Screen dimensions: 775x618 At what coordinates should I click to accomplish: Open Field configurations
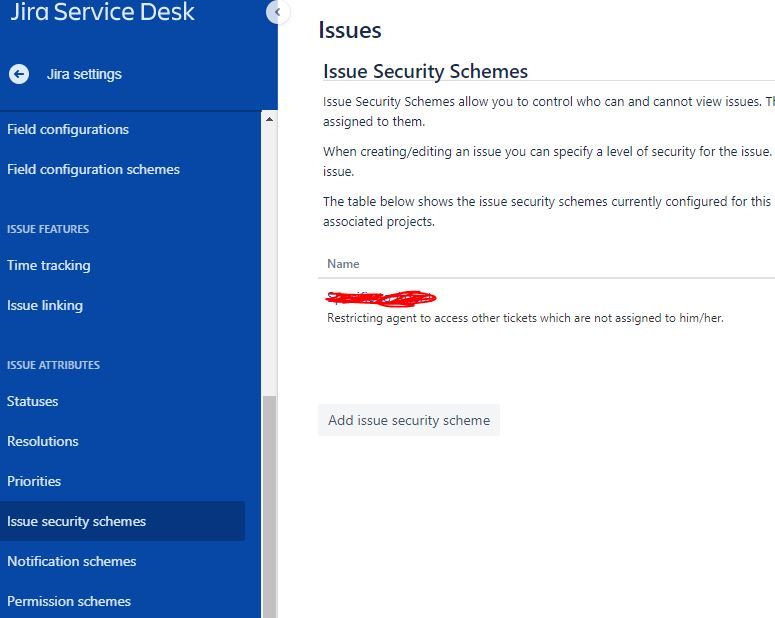click(x=68, y=130)
